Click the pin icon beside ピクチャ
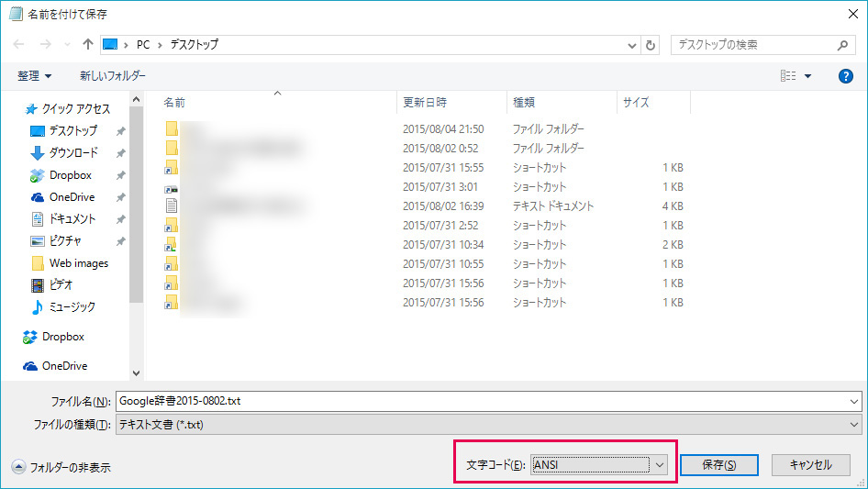 120,241
